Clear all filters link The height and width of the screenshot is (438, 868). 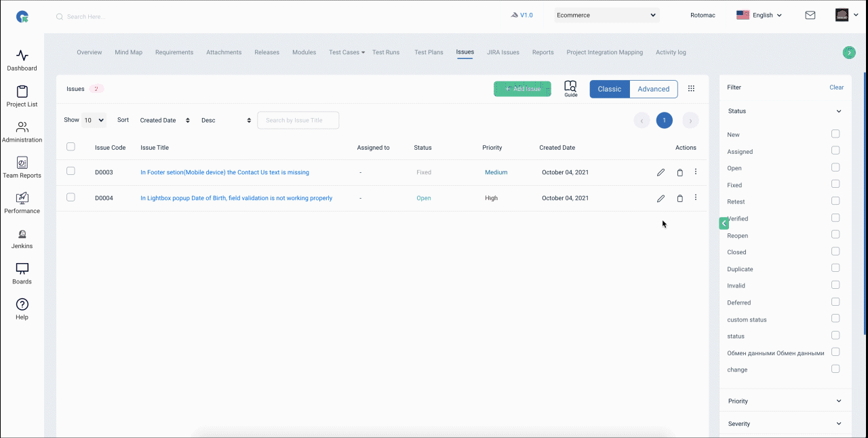(837, 87)
